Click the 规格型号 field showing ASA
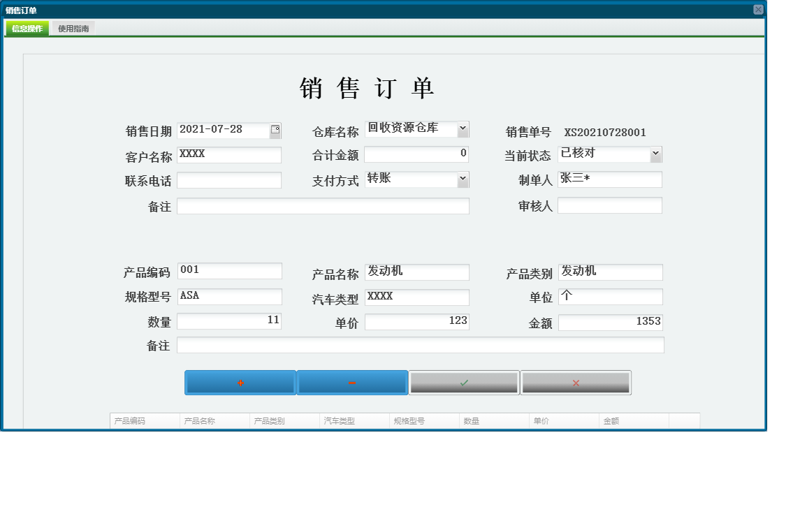Viewport: 793px width, 532px height. [x=230, y=296]
